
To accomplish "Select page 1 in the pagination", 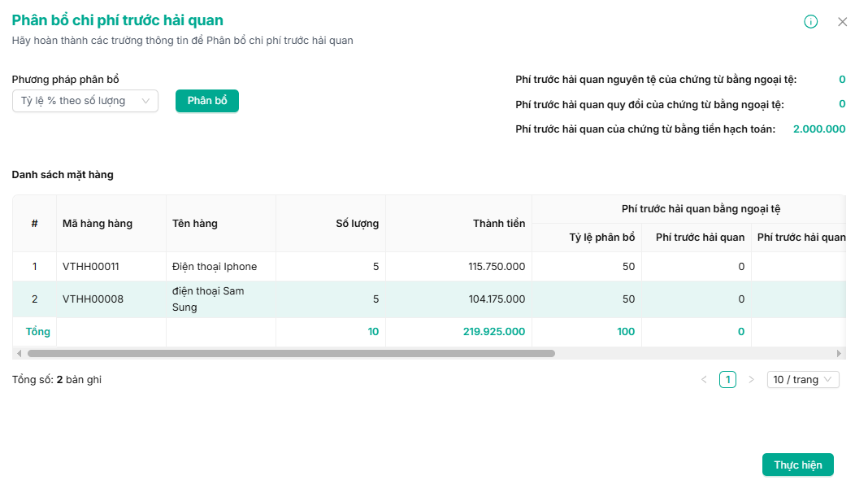I will point(727,380).
